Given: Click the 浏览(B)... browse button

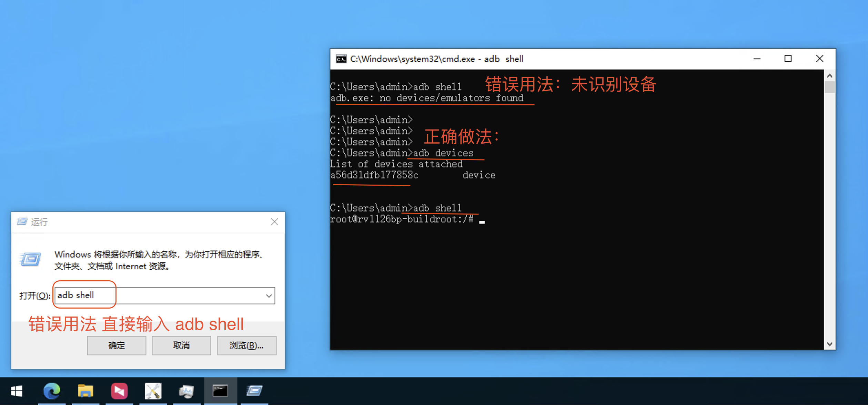Looking at the screenshot, I should [246, 345].
